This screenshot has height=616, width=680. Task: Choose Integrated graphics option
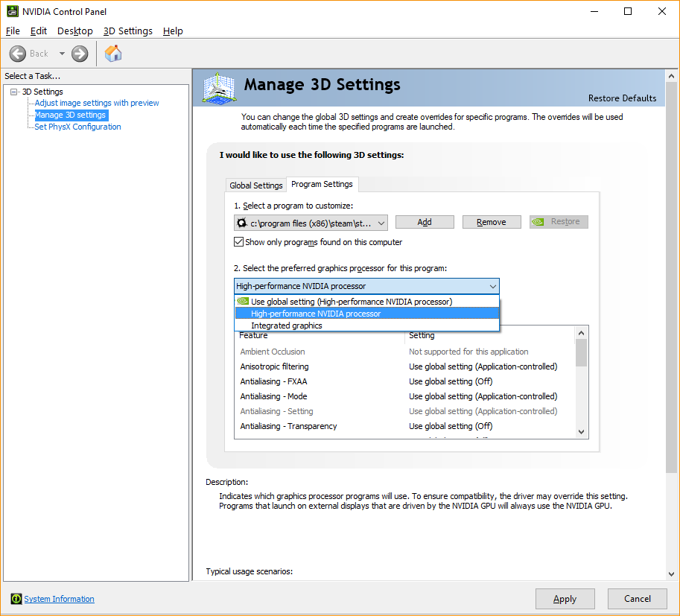[367, 325]
